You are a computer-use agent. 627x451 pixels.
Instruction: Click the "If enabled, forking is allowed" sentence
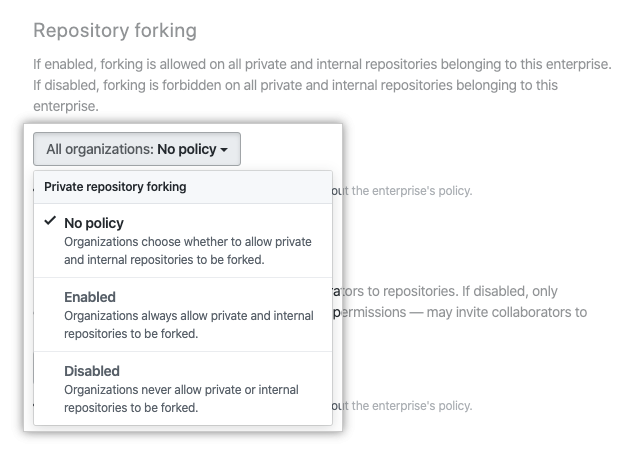(x=320, y=64)
